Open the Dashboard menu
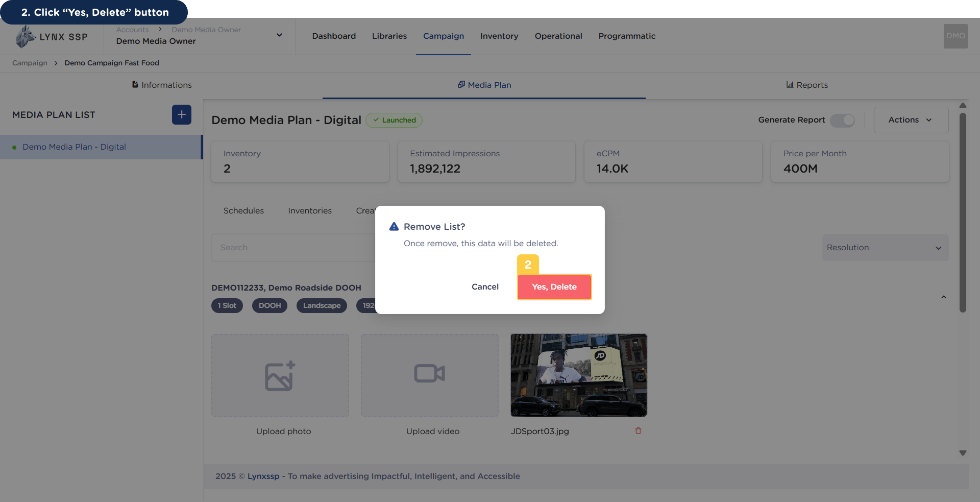980x502 pixels. click(334, 36)
